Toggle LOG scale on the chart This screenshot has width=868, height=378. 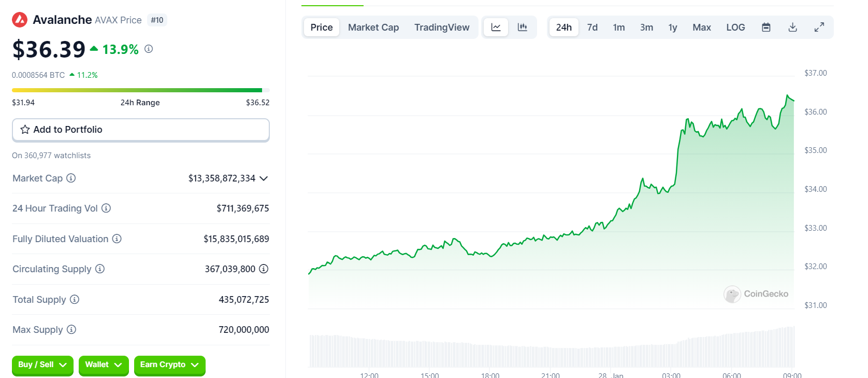[735, 27]
